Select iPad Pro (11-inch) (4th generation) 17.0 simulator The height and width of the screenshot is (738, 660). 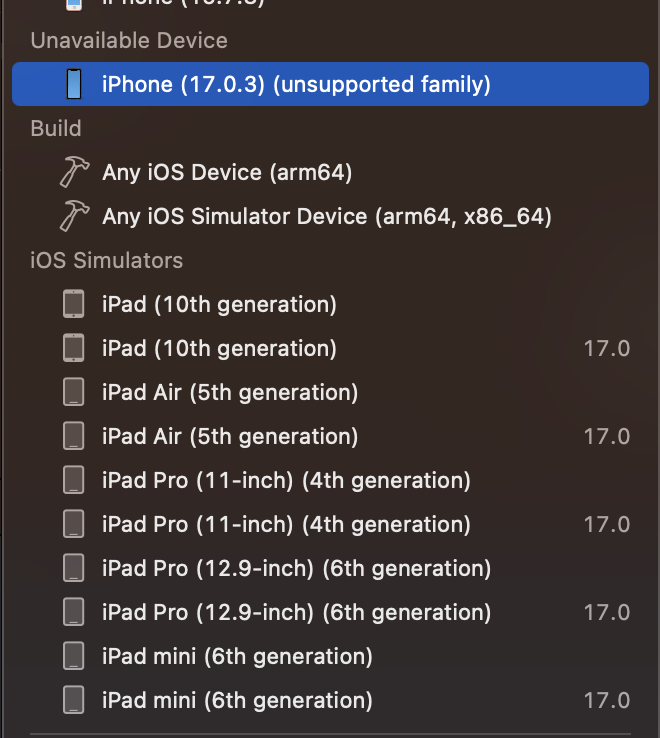click(330, 524)
